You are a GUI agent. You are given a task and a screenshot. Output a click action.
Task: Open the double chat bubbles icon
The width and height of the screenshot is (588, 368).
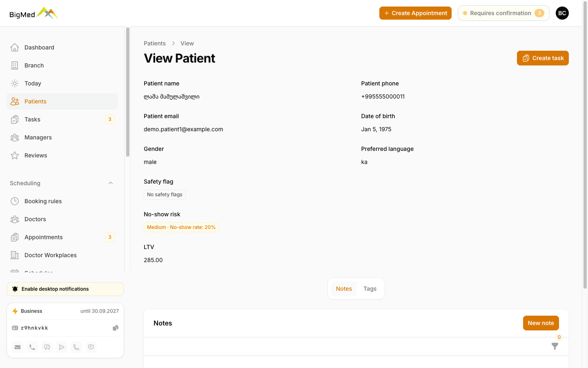pyautogui.click(x=47, y=347)
